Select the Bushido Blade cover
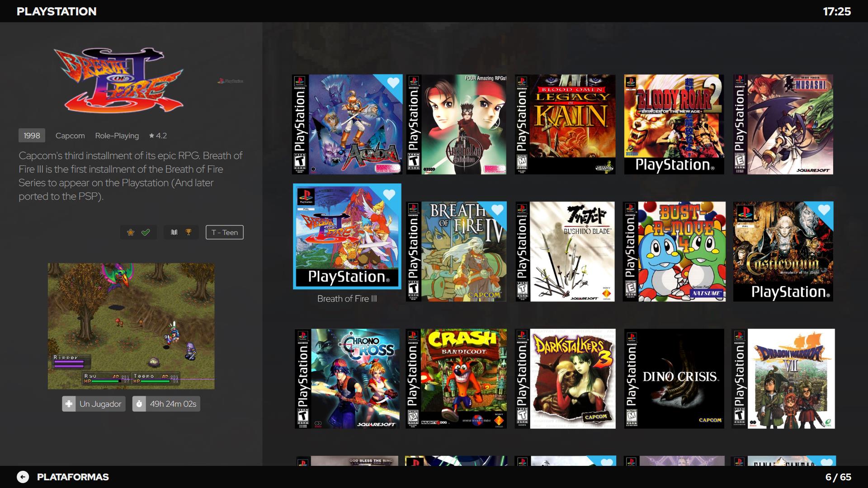Viewport: 868px width, 488px height. pos(565,251)
